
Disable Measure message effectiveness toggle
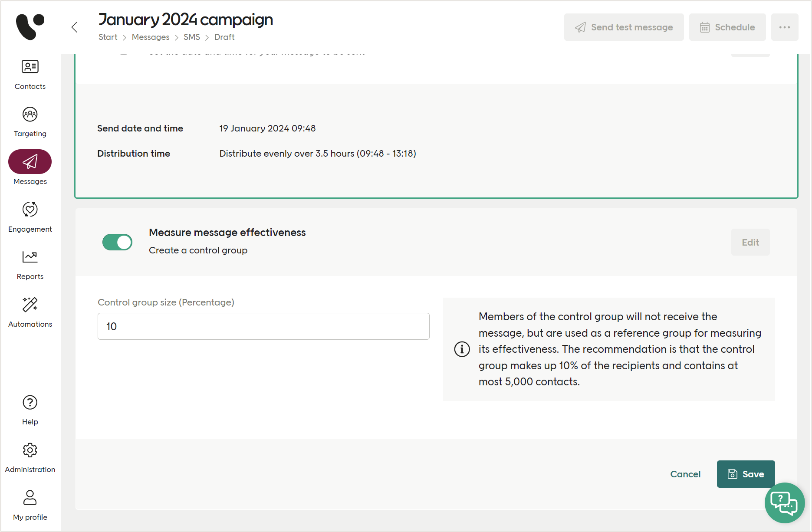coord(117,242)
